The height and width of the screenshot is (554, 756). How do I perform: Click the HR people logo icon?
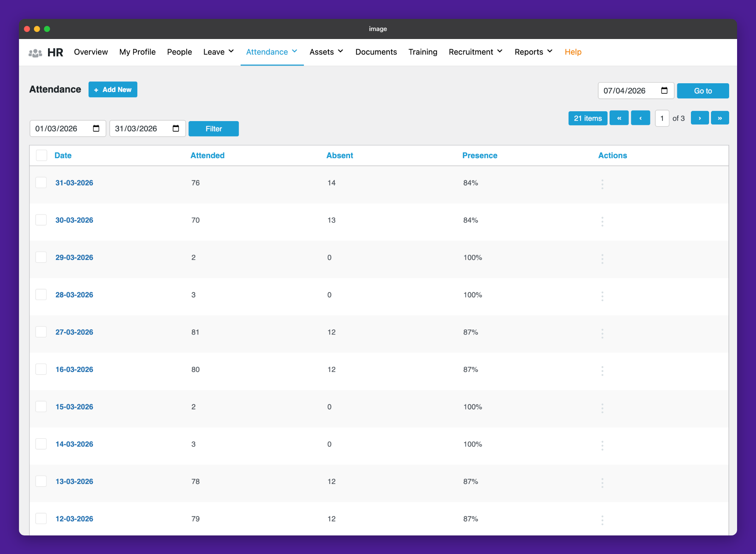[x=35, y=53]
